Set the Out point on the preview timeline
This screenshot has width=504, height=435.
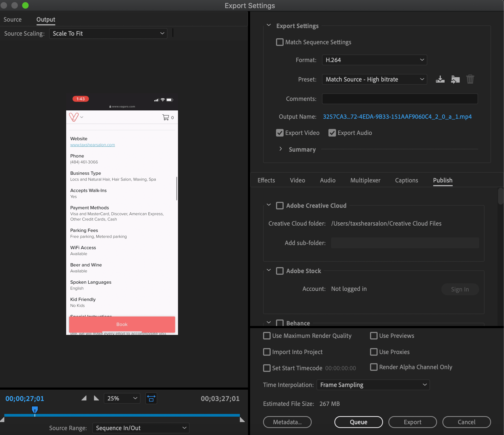[x=96, y=398]
